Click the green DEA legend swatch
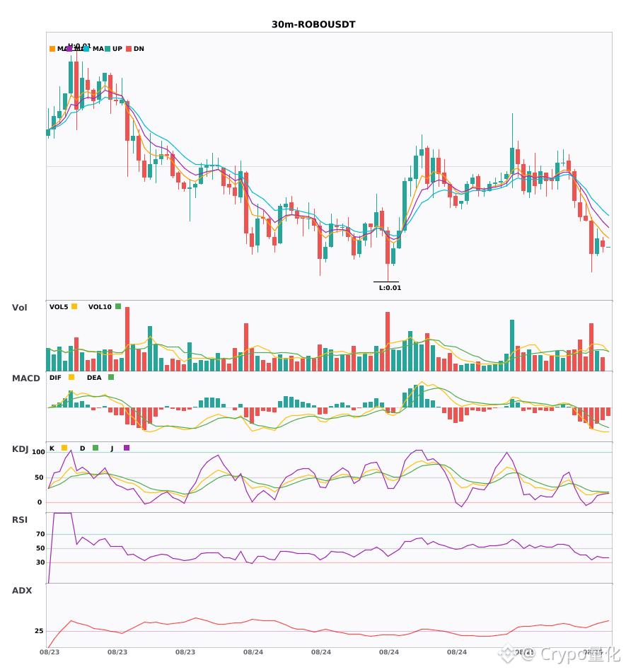 [x=111, y=377]
